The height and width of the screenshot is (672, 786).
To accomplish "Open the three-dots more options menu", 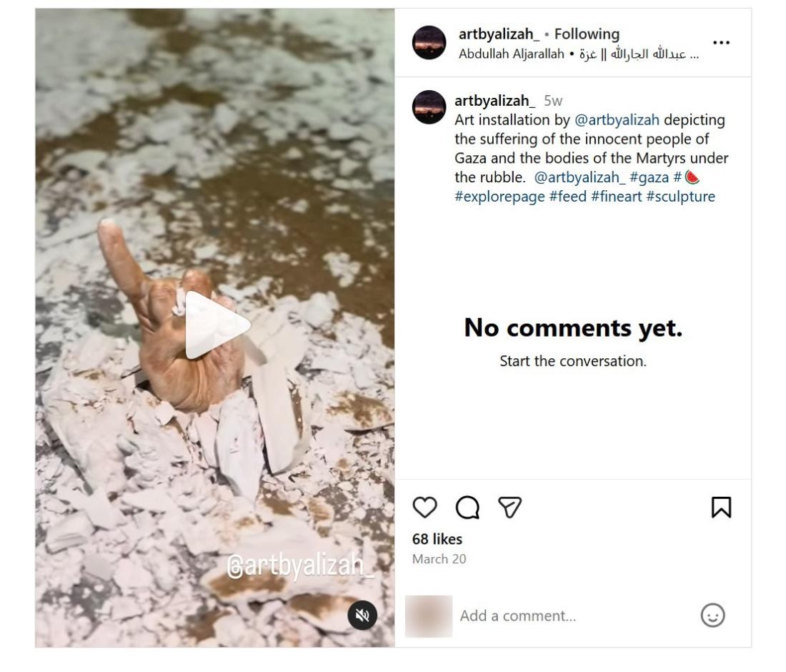I will (721, 43).
